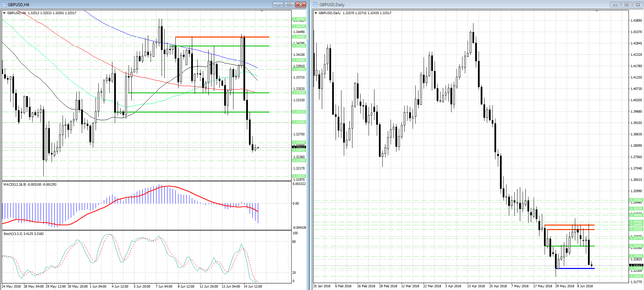
Task: Expand the arrow beside GBPUSD,Daily chart label
Action: tap(316, 13)
